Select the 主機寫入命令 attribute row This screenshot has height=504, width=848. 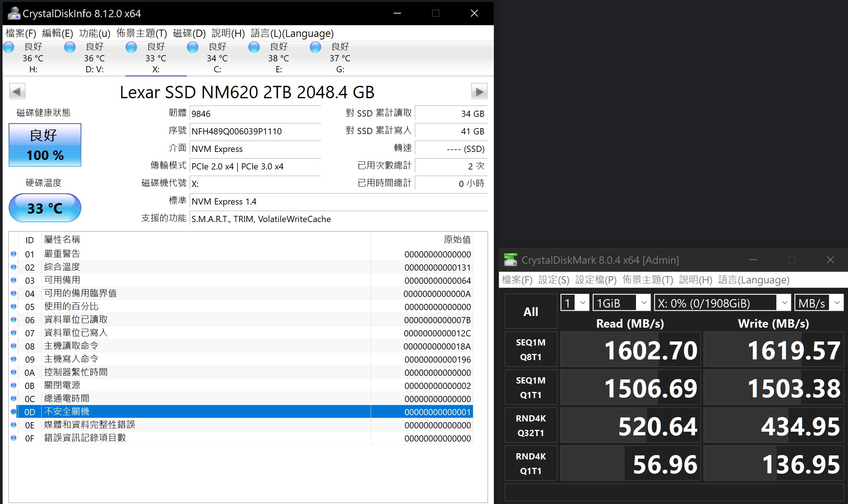pyautogui.click(x=245, y=359)
